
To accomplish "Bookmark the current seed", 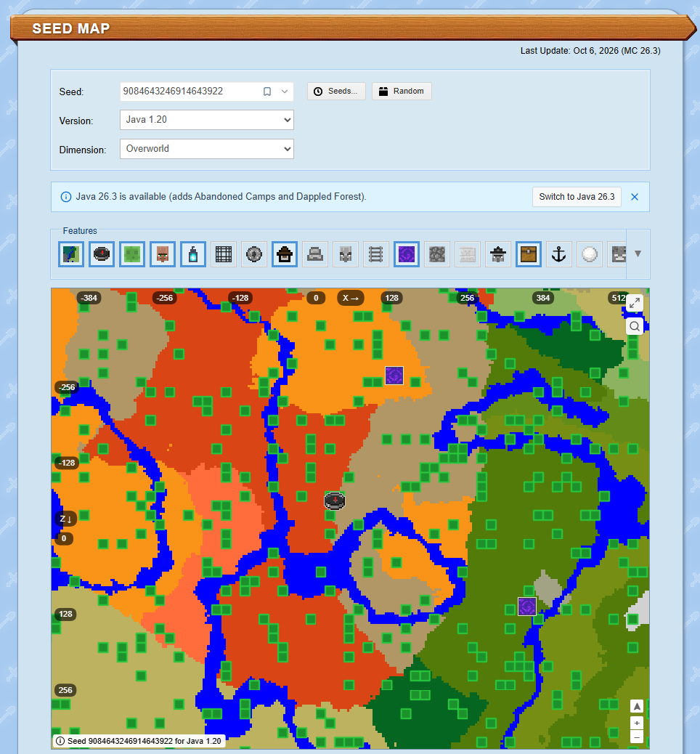I will [267, 92].
